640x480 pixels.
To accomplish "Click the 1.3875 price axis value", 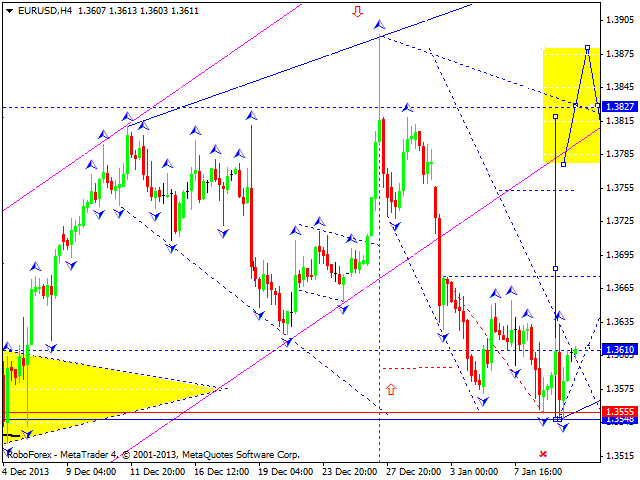I will click(x=620, y=54).
